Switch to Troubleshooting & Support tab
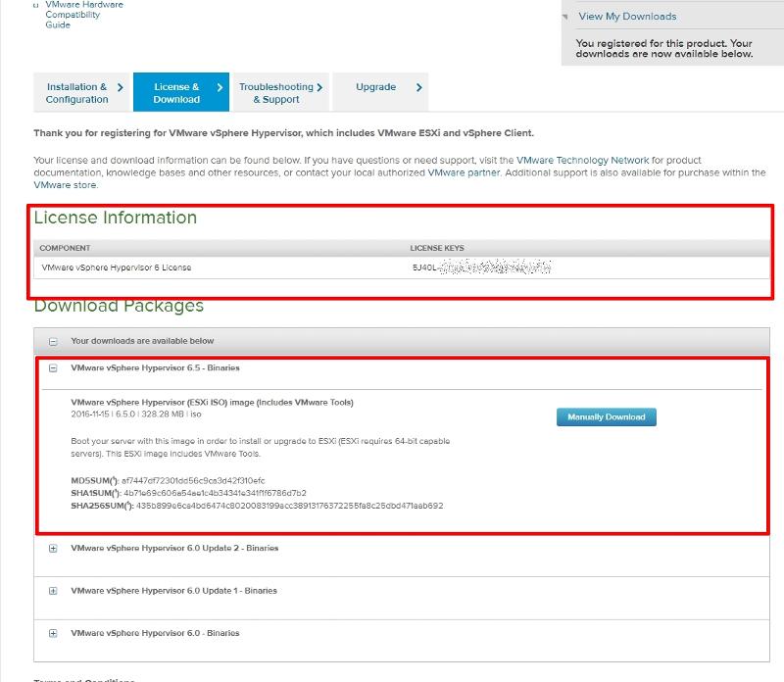Image resolution: width=784 pixels, height=682 pixels. tap(280, 92)
